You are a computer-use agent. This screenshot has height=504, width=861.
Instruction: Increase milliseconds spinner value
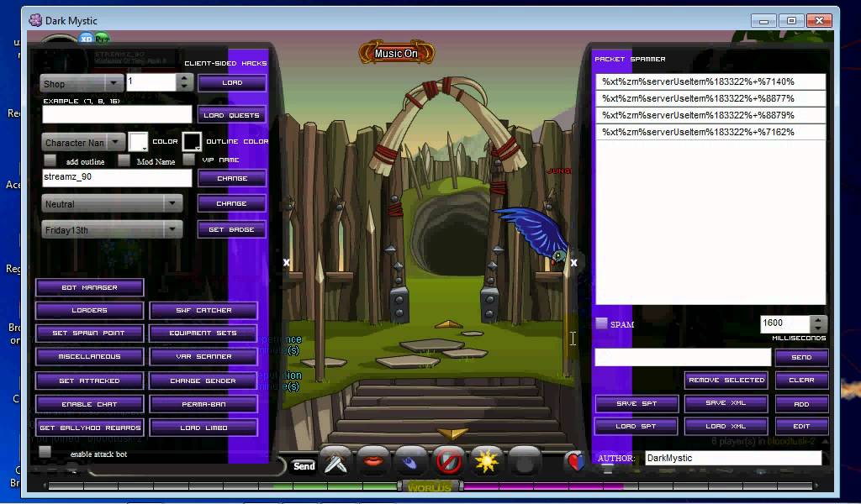click(x=818, y=319)
